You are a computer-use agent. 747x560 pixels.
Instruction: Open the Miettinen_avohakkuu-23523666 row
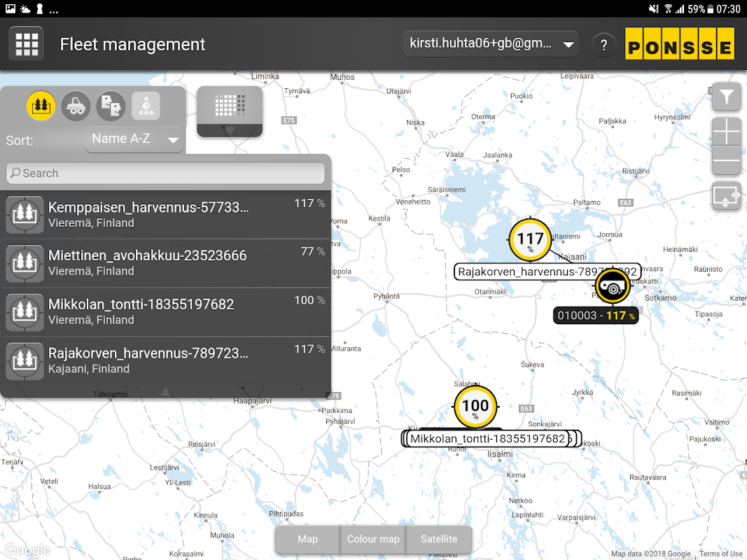coord(165,263)
